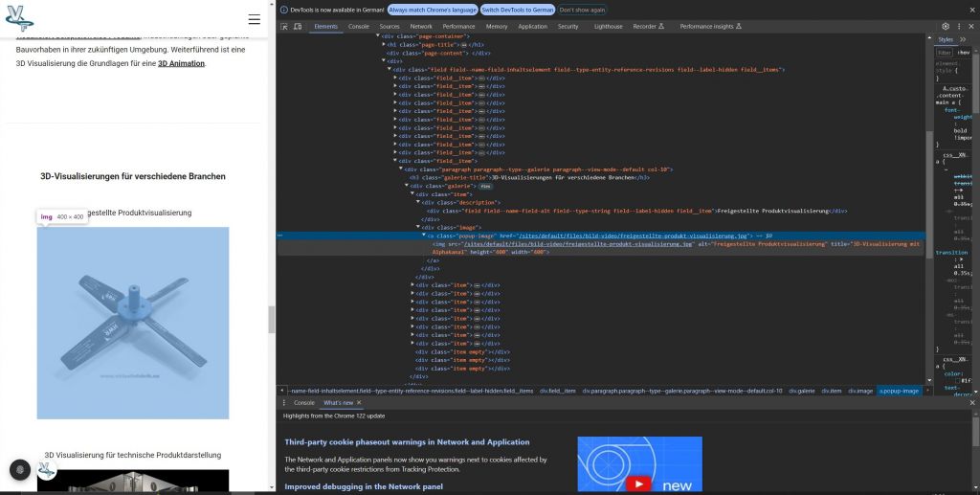Activate the inspect element picker icon
Image resolution: width=980 pixels, height=495 pixels.
pos(284,27)
